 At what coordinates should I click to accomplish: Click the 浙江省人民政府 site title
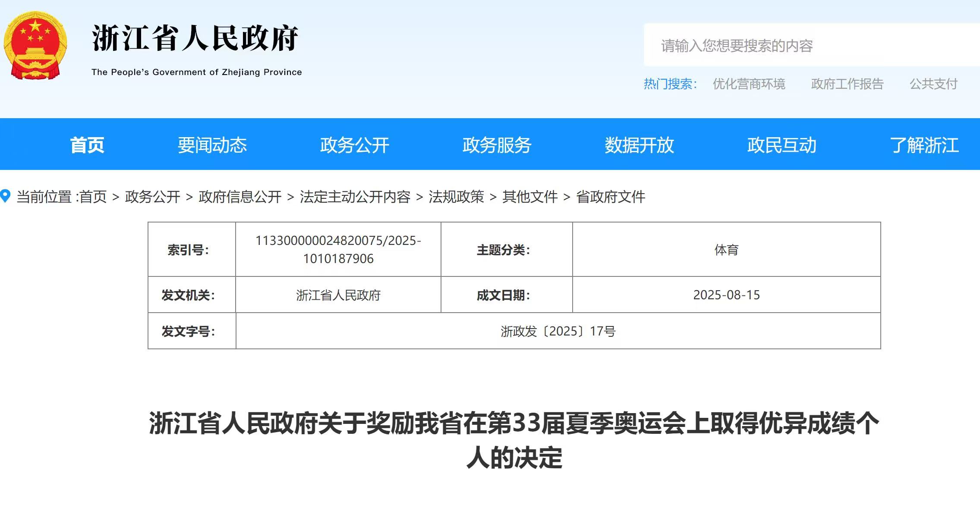(x=195, y=39)
